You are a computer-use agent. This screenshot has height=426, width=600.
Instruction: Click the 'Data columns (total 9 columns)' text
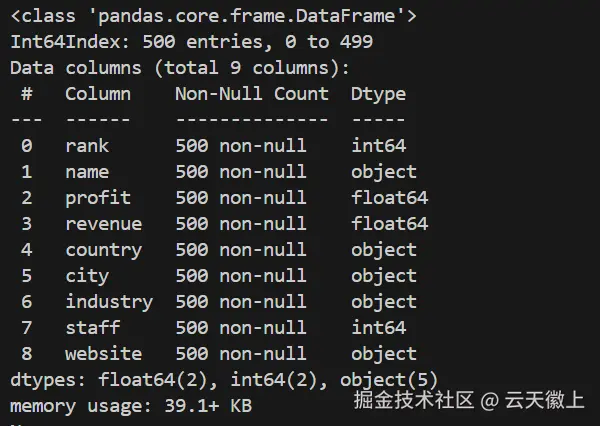pos(180,68)
